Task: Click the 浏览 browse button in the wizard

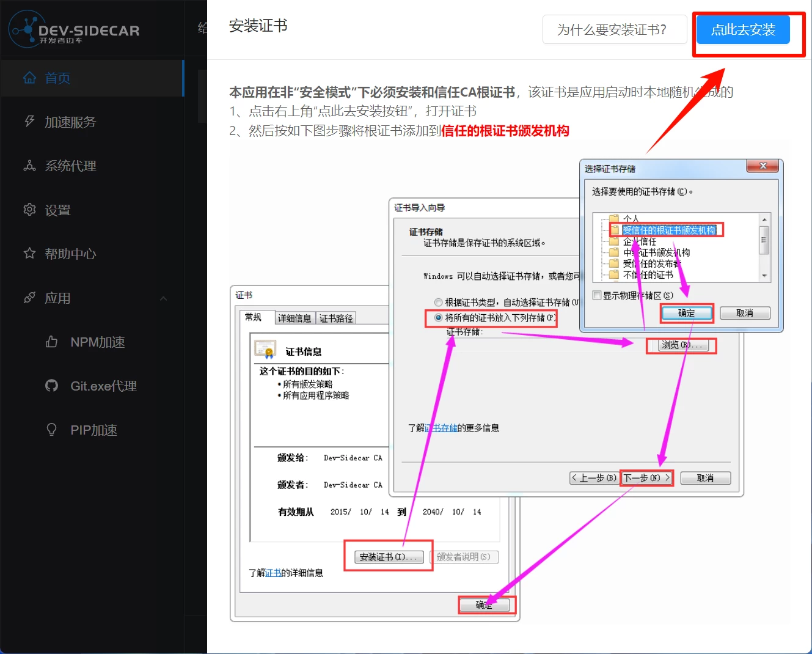Action: click(681, 345)
